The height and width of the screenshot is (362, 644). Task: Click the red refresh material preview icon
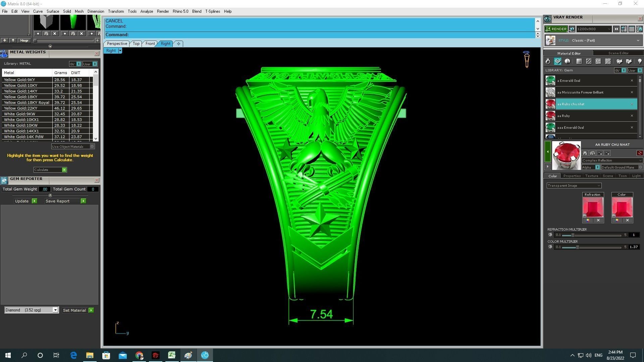click(640, 153)
